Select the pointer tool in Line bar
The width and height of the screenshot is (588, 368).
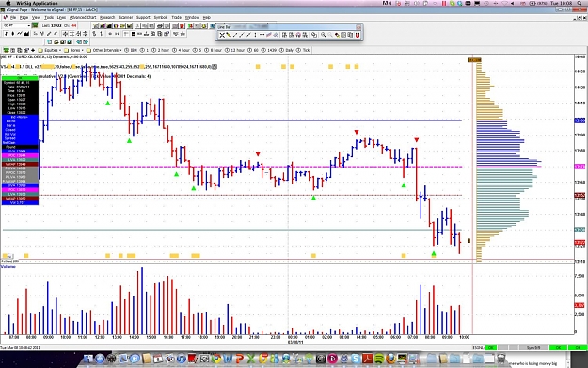(x=222, y=35)
